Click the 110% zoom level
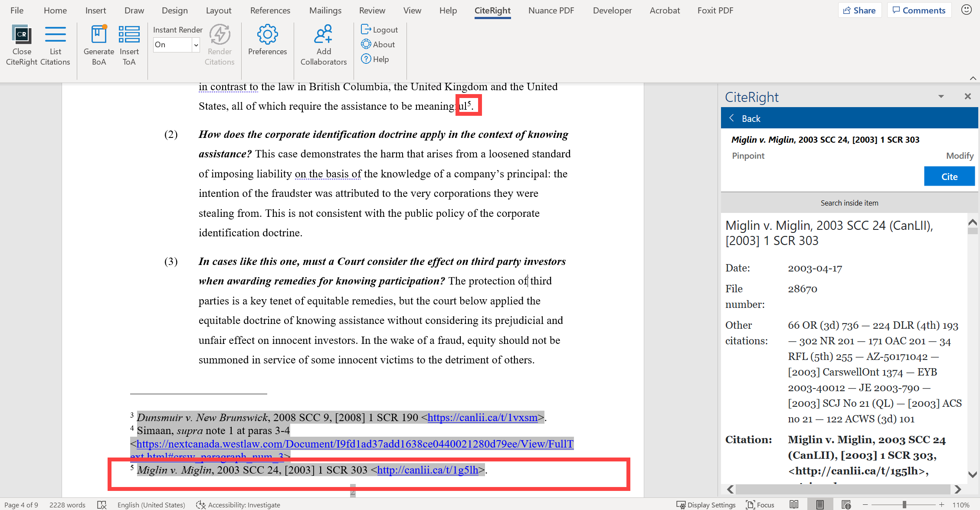This screenshot has width=980, height=510. pos(960,505)
